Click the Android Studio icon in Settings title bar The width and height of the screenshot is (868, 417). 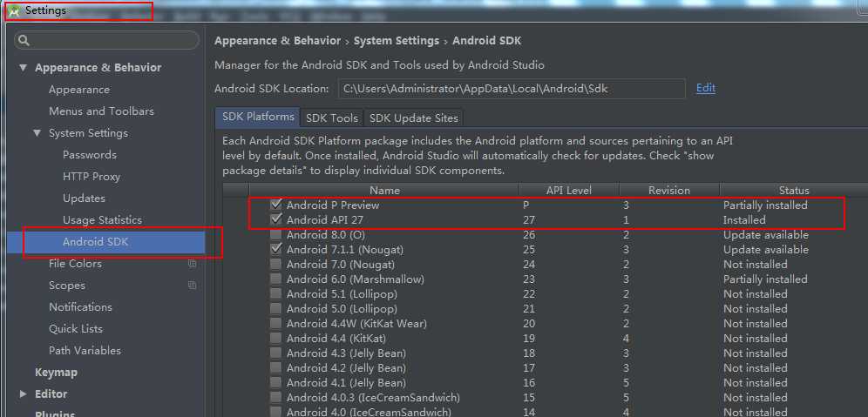point(15,10)
